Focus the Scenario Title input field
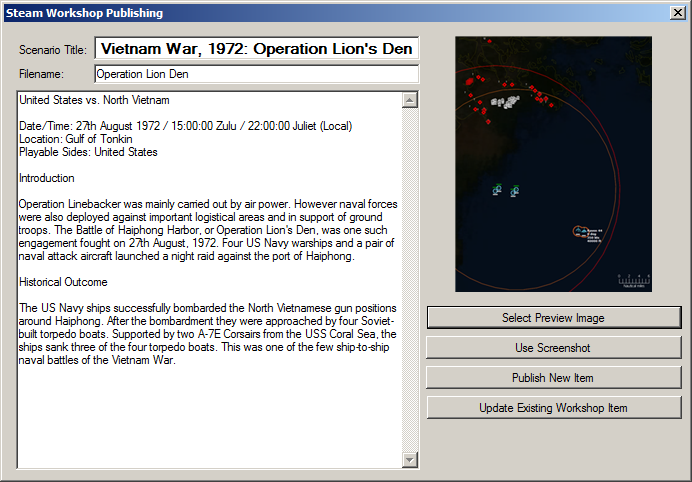Image resolution: width=692 pixels, height=482 pixels. [256, 48]
